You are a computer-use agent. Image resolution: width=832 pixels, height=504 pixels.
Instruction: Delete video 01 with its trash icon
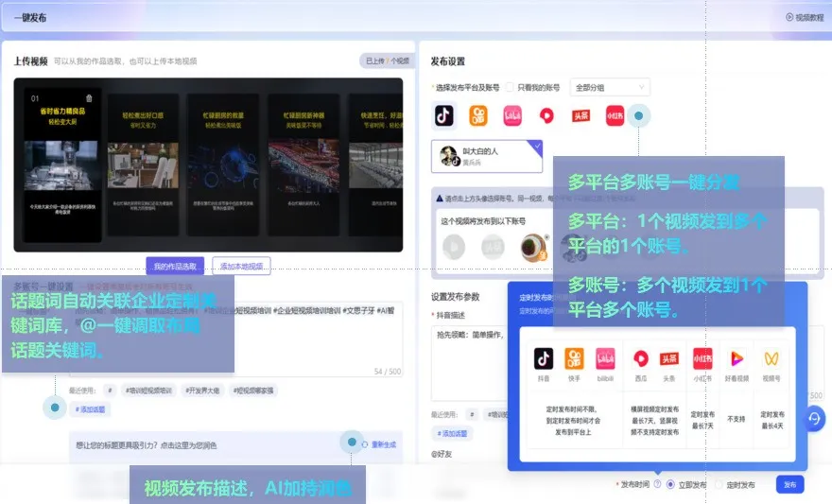pyautogui.click(x=89, y=98)
